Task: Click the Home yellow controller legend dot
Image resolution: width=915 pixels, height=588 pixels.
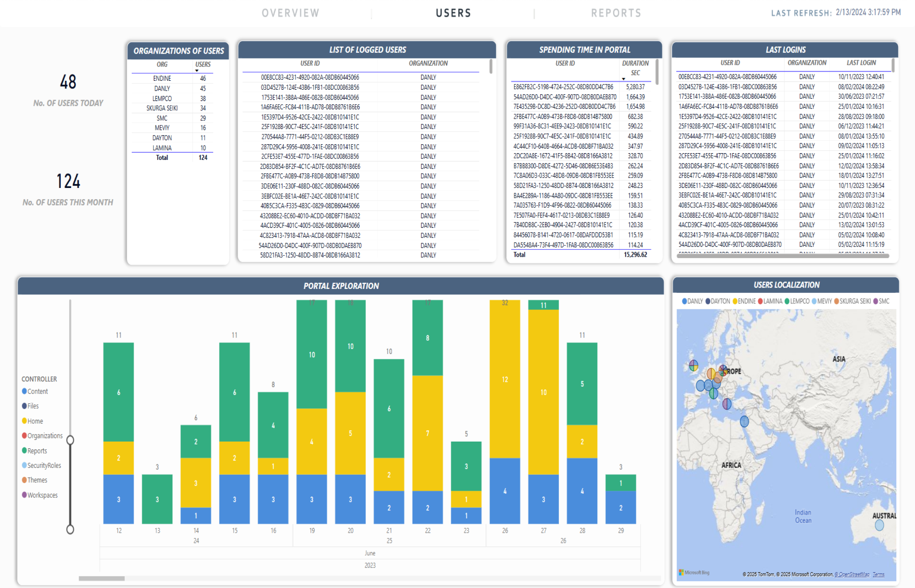Action: [25, 421]
